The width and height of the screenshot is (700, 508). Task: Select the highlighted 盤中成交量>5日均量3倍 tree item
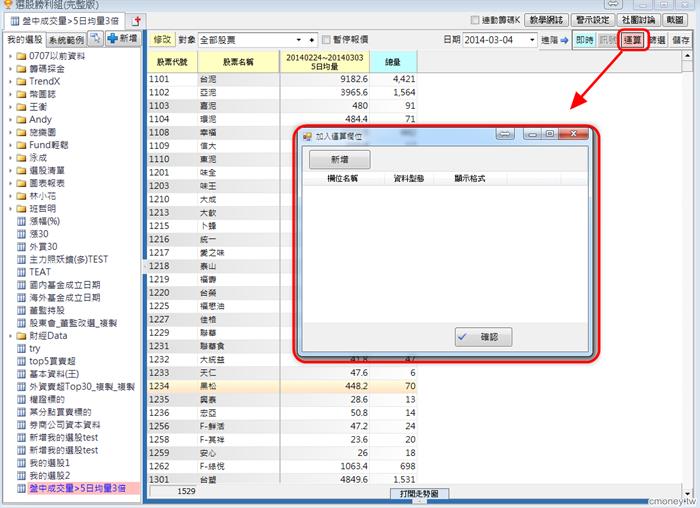(78, 488)
